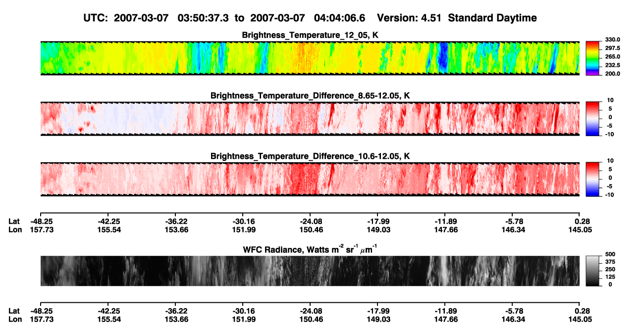Select the 8.65-12.05 temperature difference image strip

[x=310, y=119]
